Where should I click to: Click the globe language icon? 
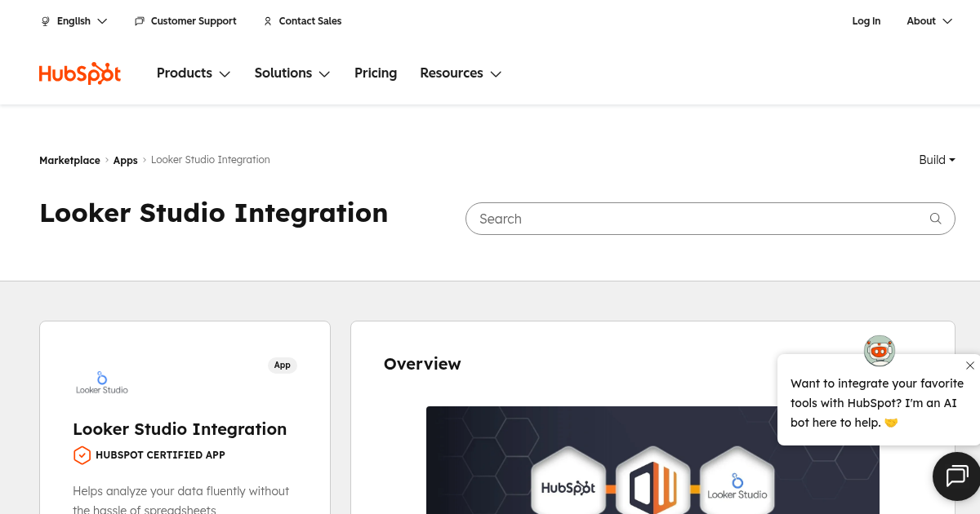click(x=46, y=21)
